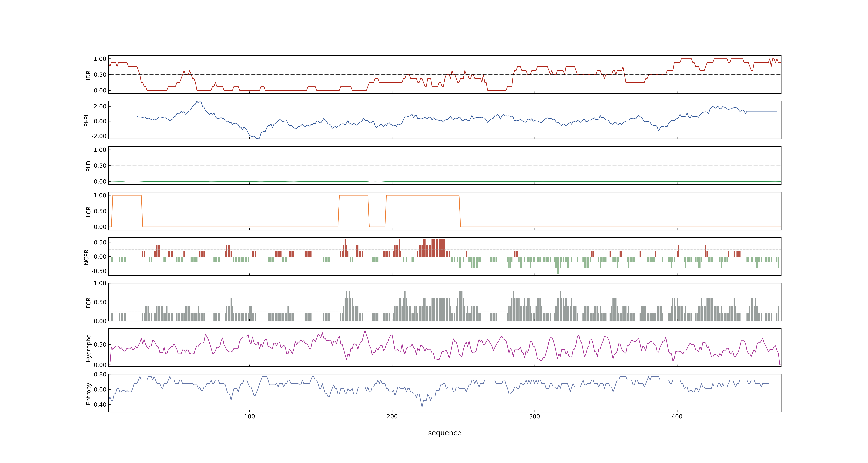The image size is (868, 463).
Task: Click the 0.00 tick on NCPR axis
Action: [x=100, y=257]
